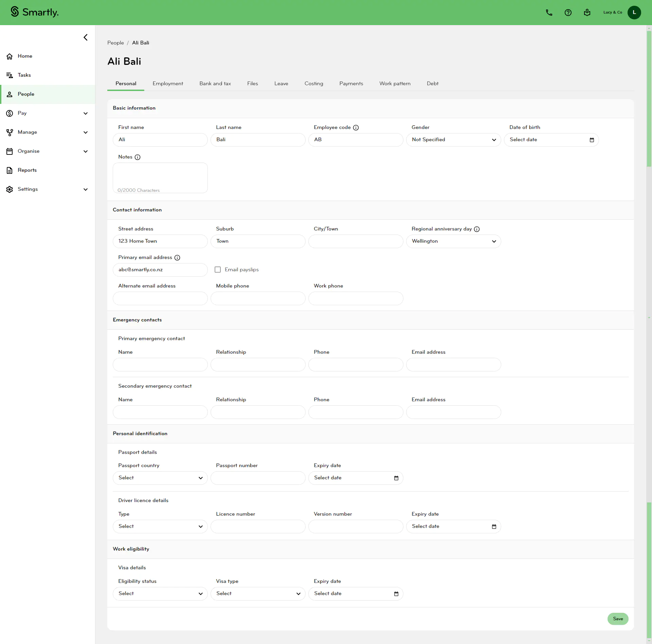Click the Save button

[618, 619]
